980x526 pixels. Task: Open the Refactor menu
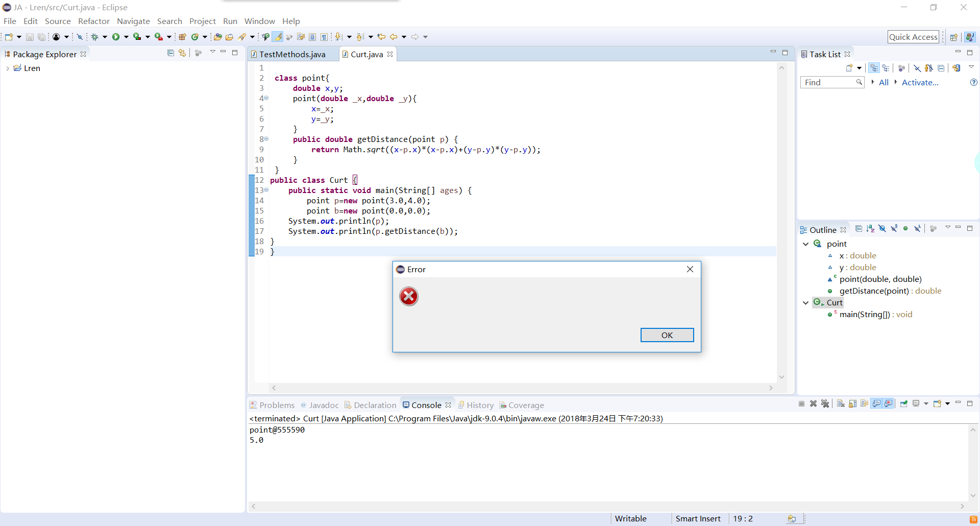pos(94,21)
